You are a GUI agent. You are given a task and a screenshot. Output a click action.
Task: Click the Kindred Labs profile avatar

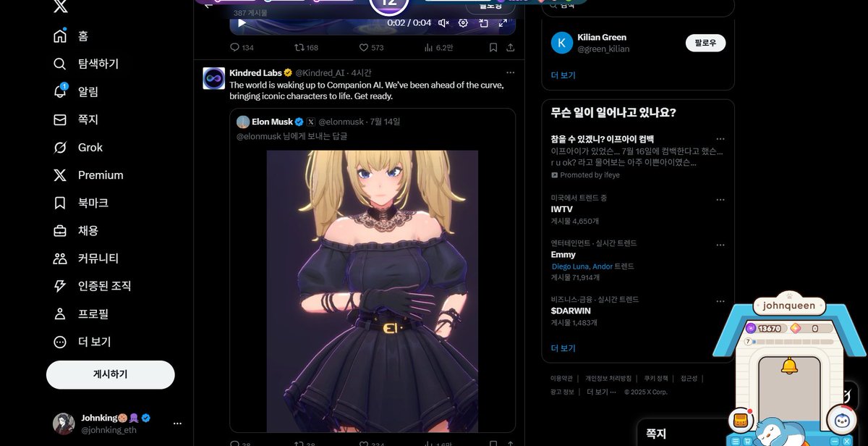pos(213,78)
